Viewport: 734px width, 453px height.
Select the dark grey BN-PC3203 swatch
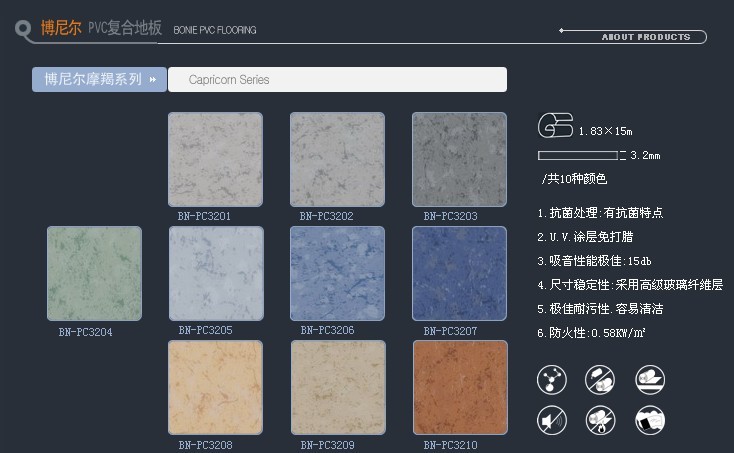pyautogui.click(x=459, y=159)
